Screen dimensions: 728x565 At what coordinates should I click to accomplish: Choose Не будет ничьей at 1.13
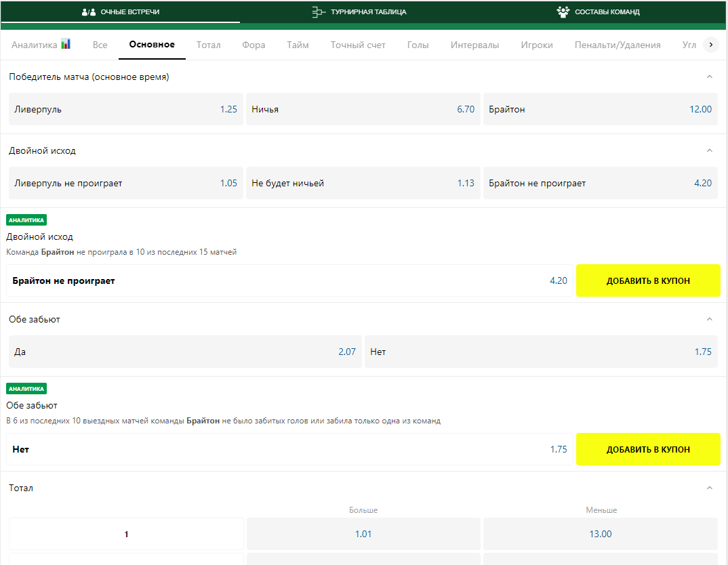tap(363, 183)
